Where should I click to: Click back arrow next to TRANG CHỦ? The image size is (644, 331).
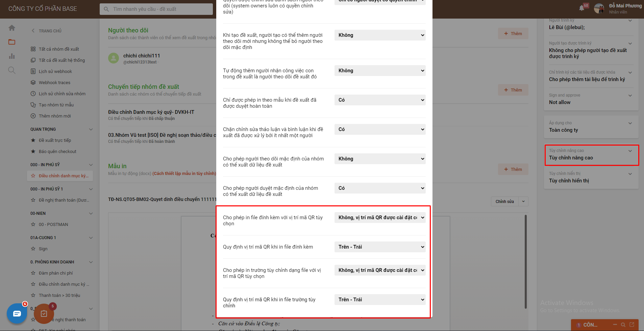click(33, 31)
